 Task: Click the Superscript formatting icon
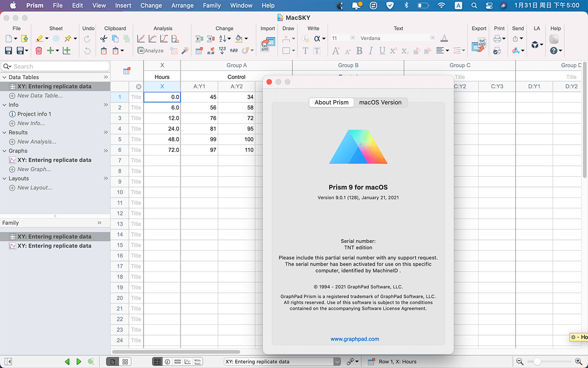(x=393, y=51)
